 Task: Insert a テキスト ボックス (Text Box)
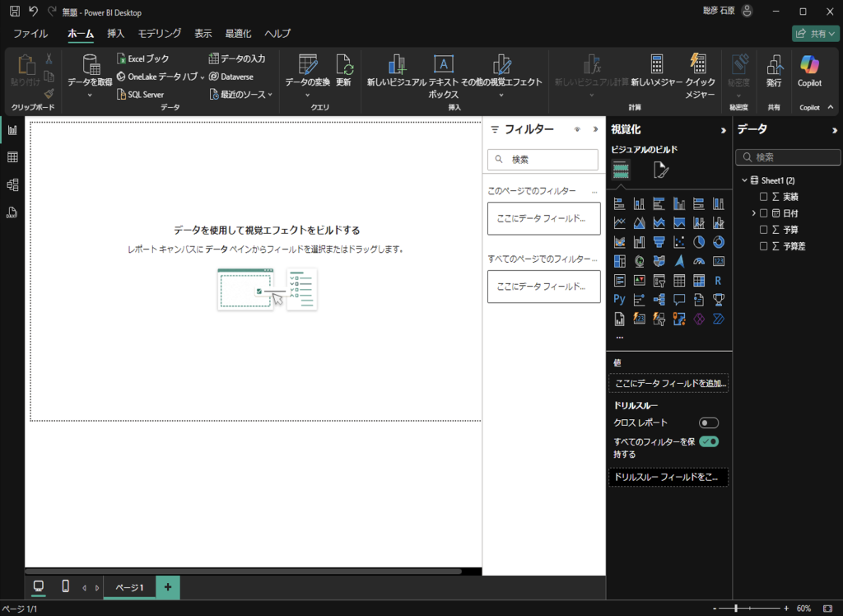point(443,66)
